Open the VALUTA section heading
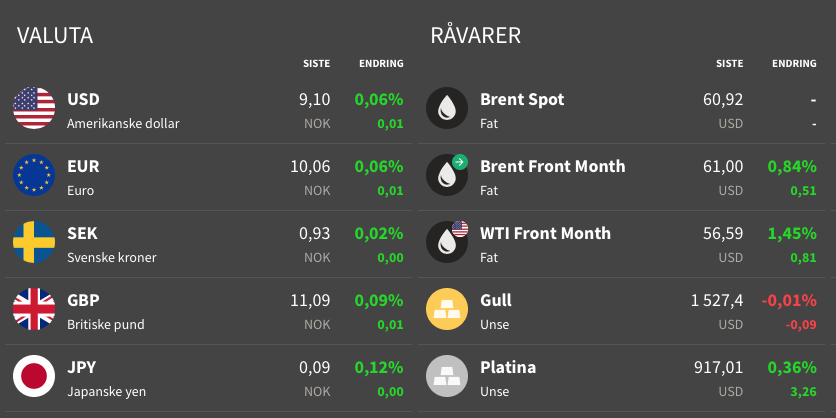836x418 pixels. 55,36
